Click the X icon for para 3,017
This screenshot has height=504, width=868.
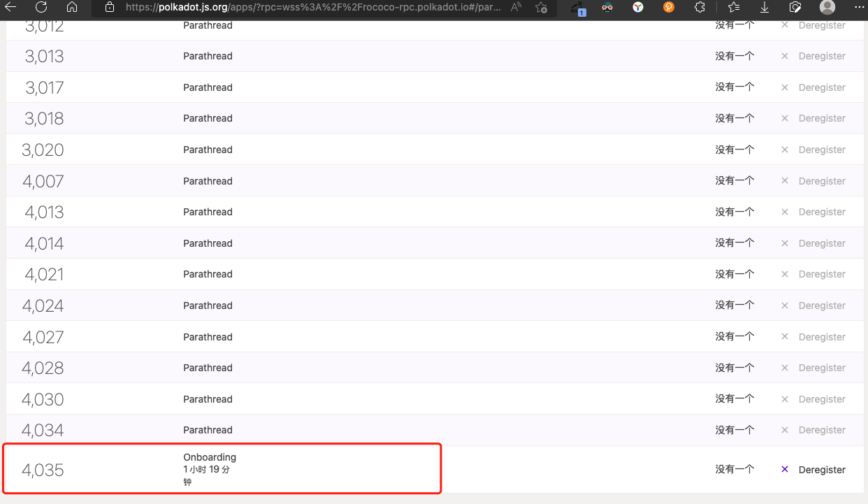pos(785,87)
